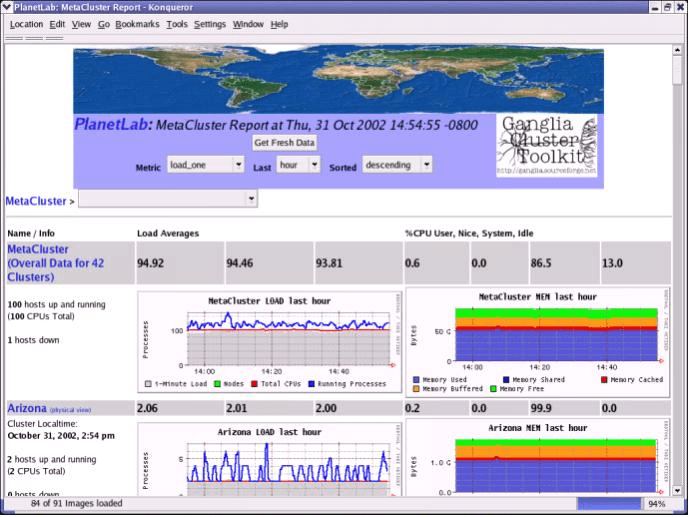Expand the Sorted descending dropdown
689x517 pixels.
point(397,165)
